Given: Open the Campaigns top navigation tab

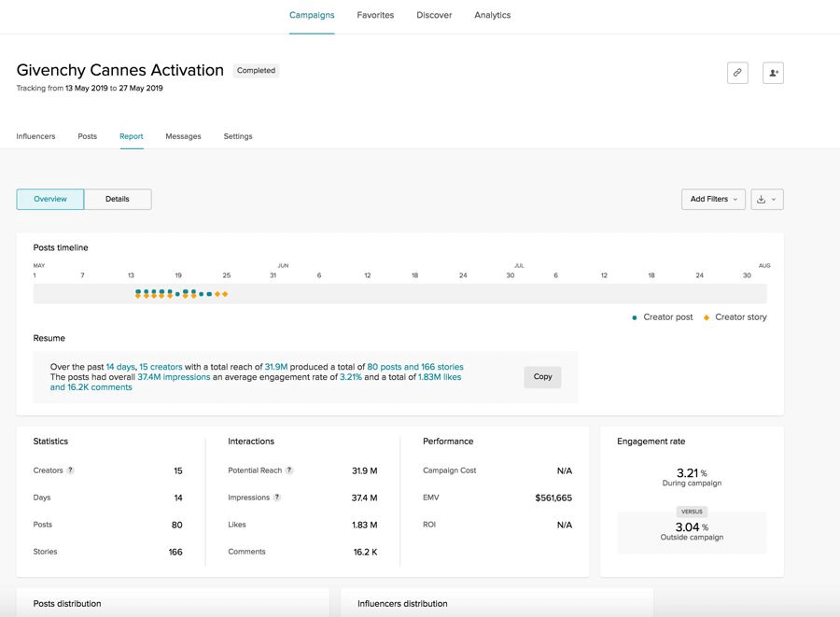Looking at the screenshot, I should click(312, 15).
